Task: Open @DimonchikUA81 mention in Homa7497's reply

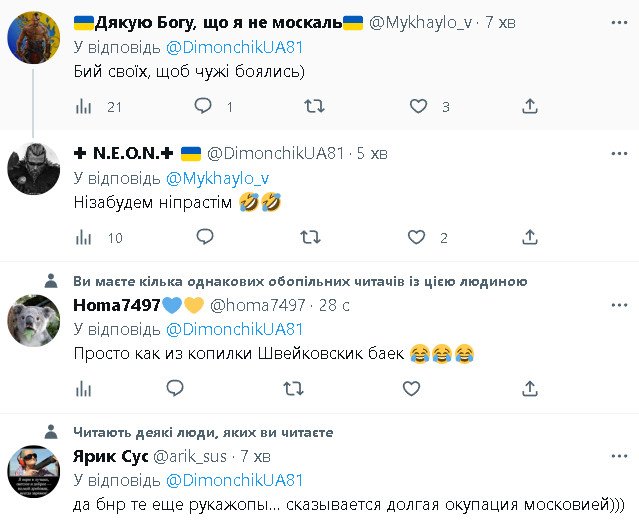Action: coord(234,329)
